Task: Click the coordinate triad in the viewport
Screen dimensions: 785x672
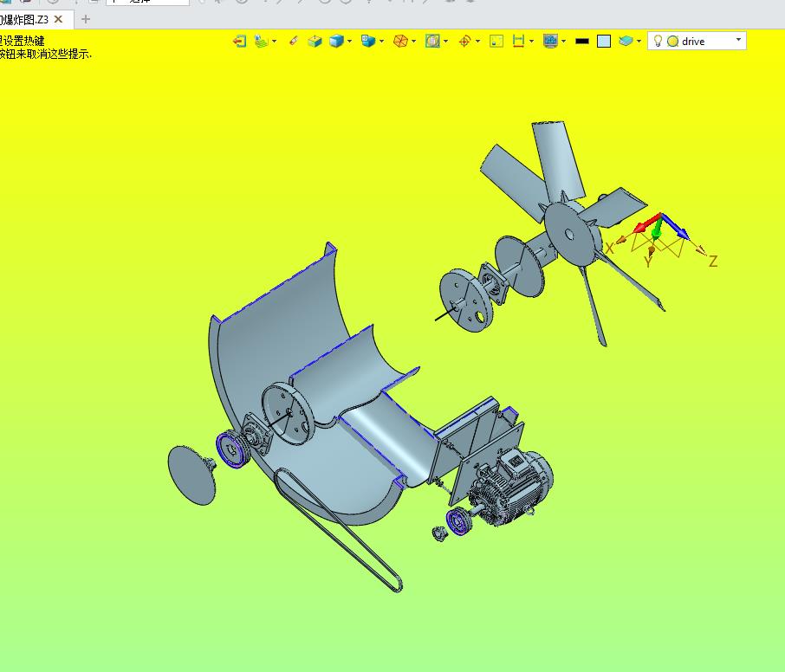Action: [x=660, y=239]
